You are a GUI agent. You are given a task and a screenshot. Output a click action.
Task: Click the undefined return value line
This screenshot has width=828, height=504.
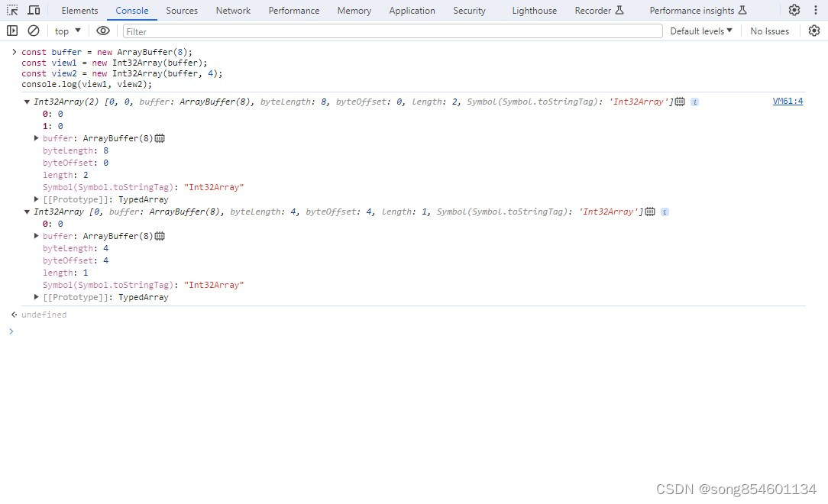44,315
